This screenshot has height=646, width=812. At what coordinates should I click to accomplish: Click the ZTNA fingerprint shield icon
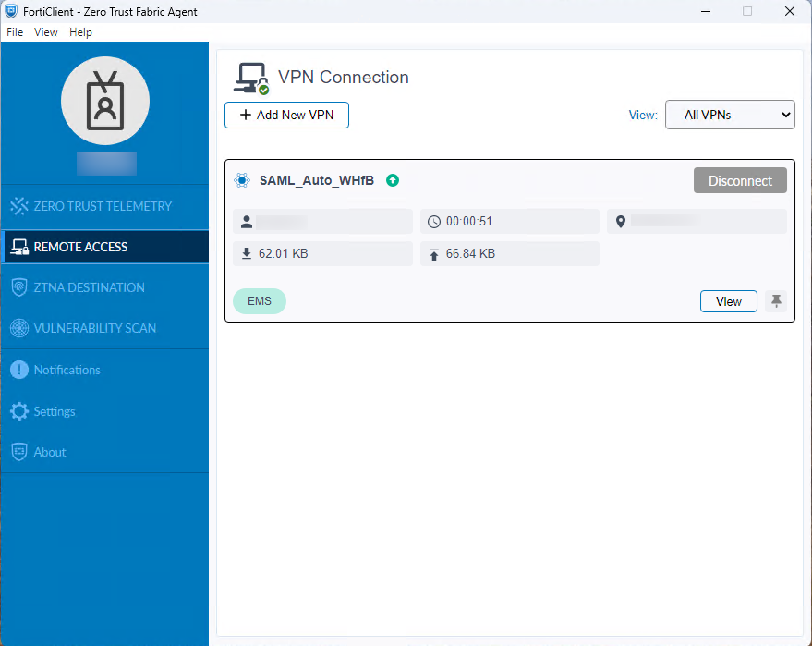(x=19, y=287)
